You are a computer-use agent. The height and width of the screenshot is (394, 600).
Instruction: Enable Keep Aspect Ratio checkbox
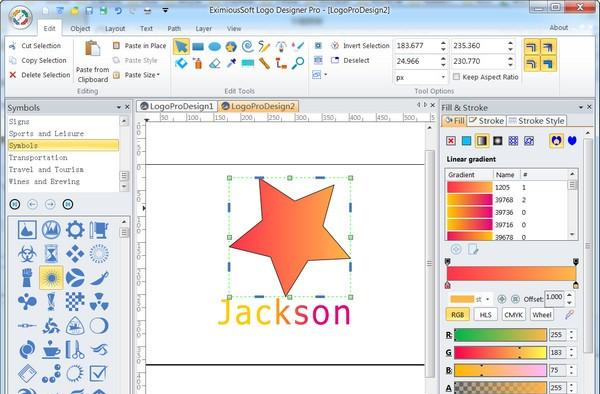point(456,77)
